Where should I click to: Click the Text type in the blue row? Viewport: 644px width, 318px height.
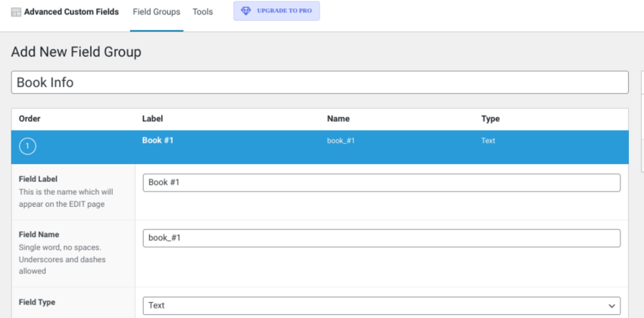tap(488, 141)
